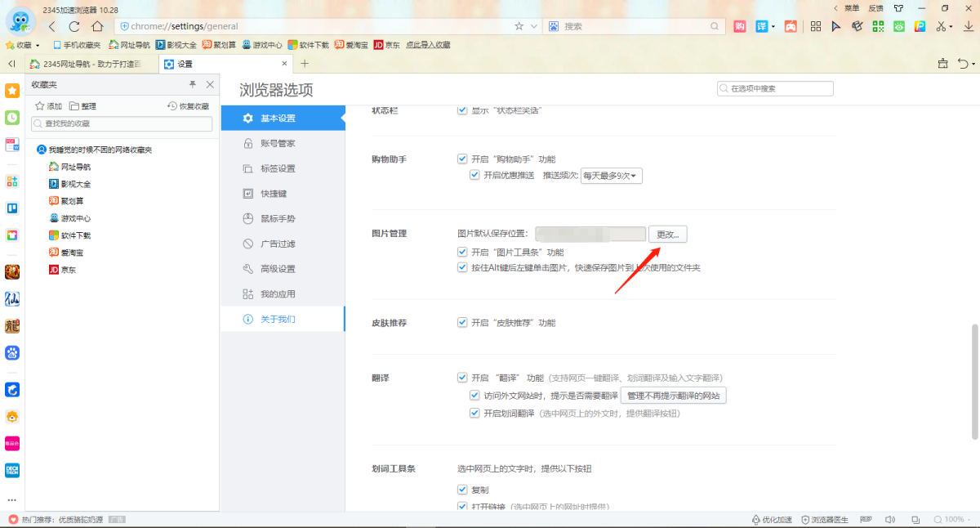
Task: Open history clock icon in left sidebar
Action: click(x=12, y=118)
